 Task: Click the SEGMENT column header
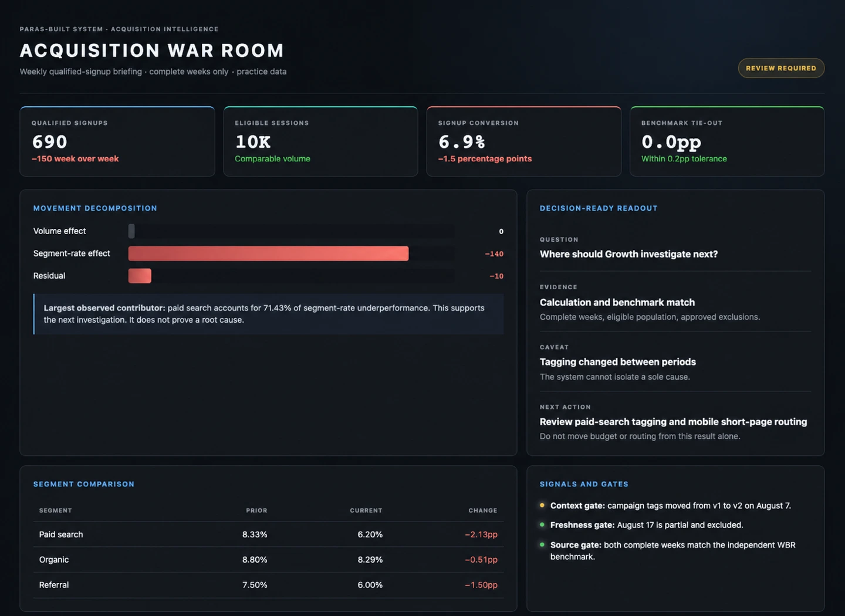coord(56,510)
